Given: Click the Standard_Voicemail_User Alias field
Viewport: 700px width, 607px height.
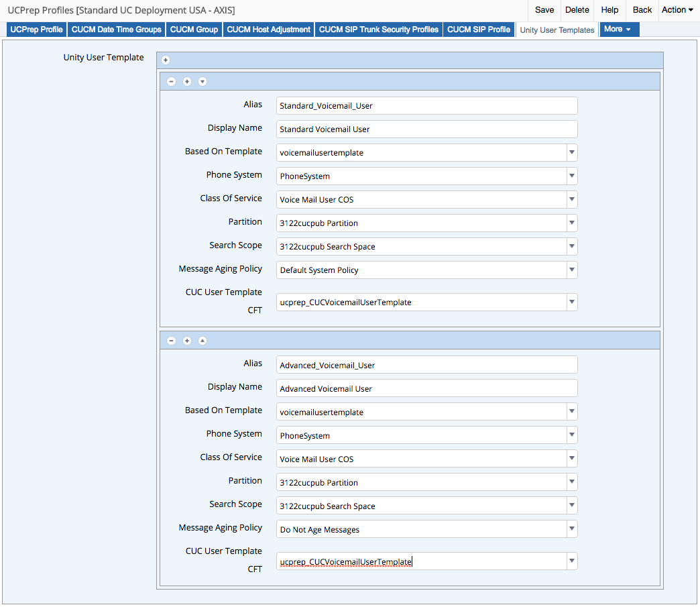Looking at the screenshot, I should (x=426, y=106).
